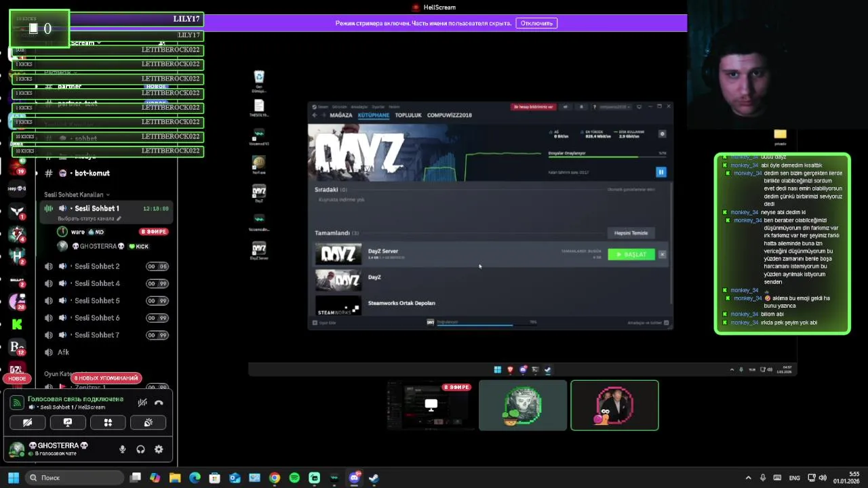This screenshot has width=868, height=488.
Task: Click the screen share button
Action: (68, 422)
